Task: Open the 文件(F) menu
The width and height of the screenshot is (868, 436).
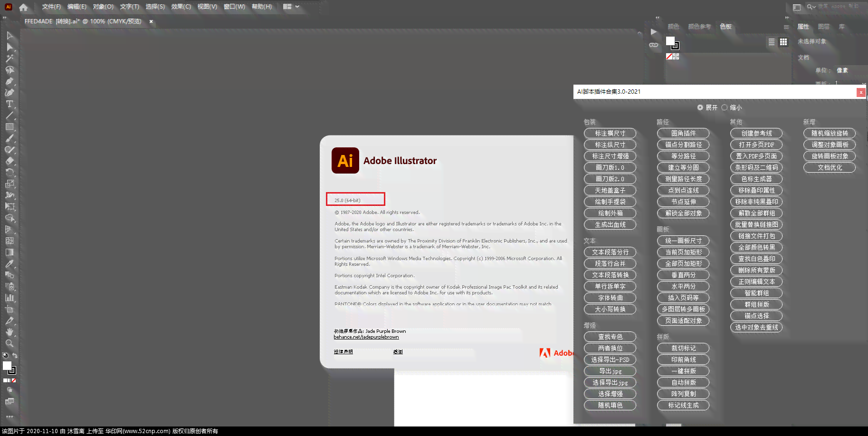Action: click(x=51, y=7)
